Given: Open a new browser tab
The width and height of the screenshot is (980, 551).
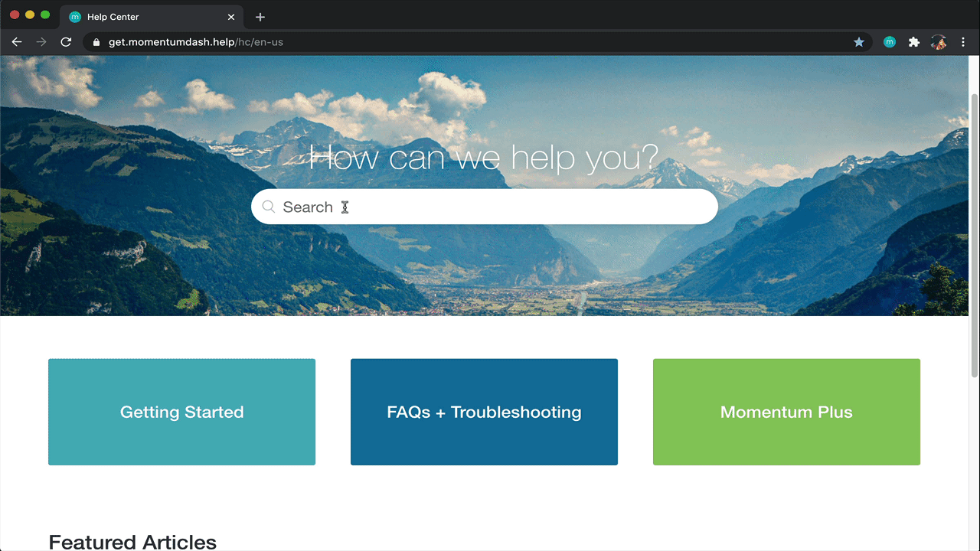Looking at the screenshot, I should (x=260, y=17).
